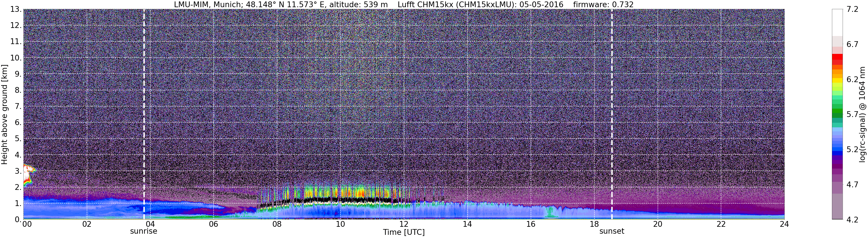The width and height of the screenshot is (868, 238).
Task: Click the 16 tick label on the time axis
Action: 530,224
